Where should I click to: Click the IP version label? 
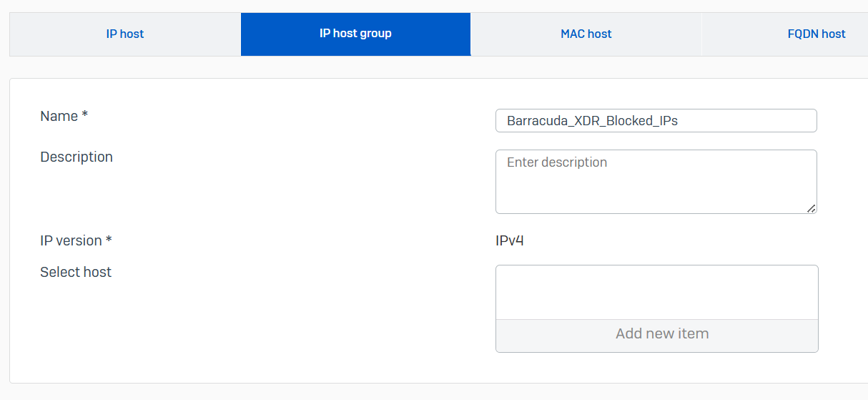(71, 240)
